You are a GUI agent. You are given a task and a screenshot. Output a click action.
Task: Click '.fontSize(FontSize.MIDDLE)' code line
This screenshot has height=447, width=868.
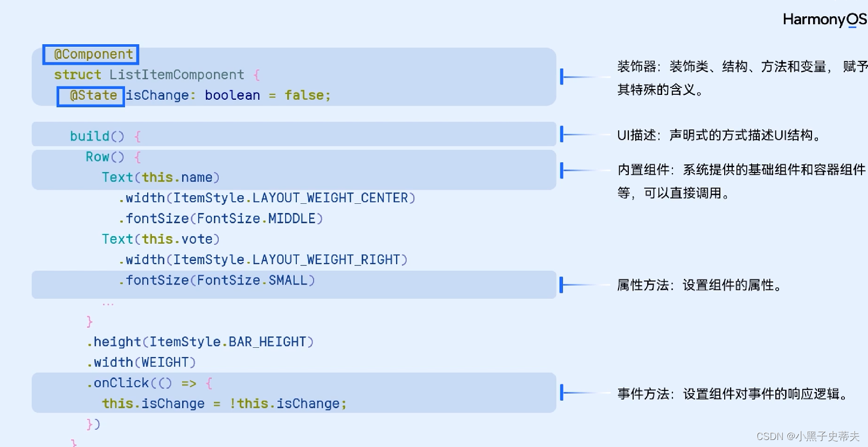220,218
